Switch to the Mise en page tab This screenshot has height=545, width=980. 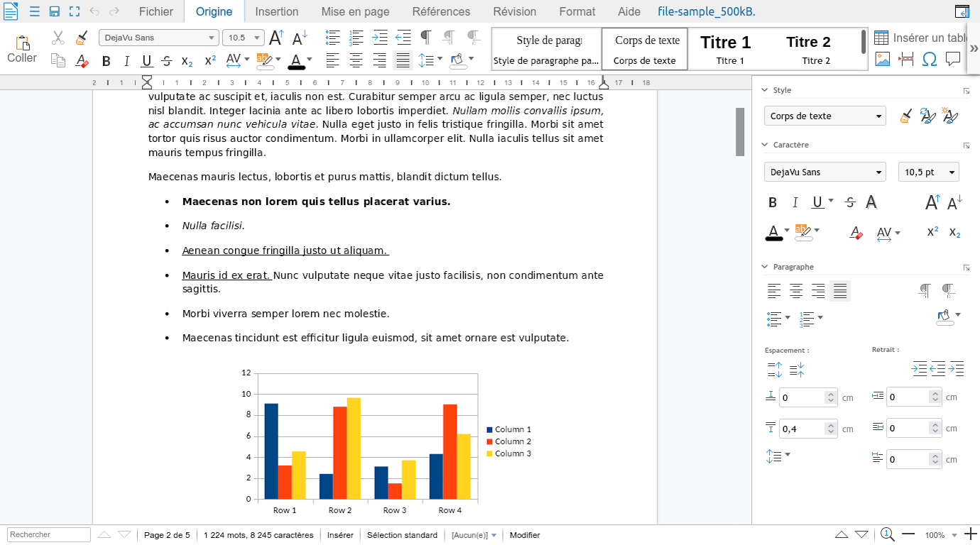tap(355, 11)
